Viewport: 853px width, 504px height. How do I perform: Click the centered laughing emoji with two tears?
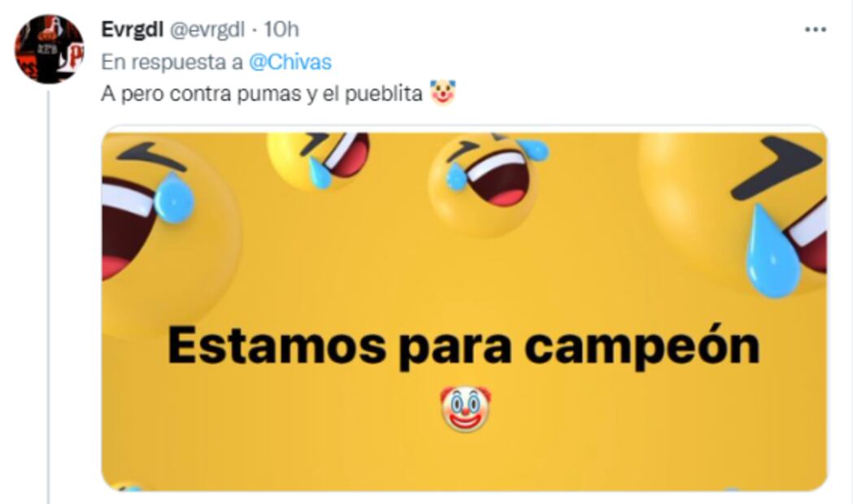485,182
